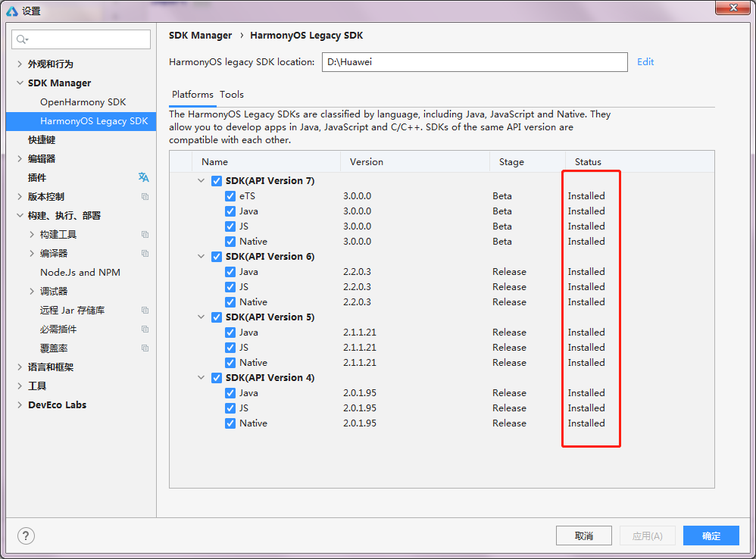756x559 pixels.
Task: Uncheck JS 2.2.0.3 checkbox
Action: coord(230,287)
